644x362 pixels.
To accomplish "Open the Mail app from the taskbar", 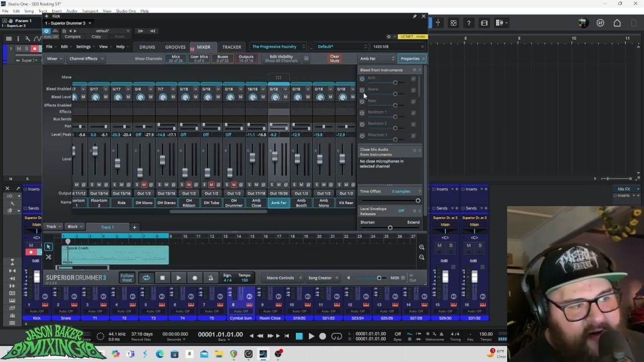I will pyautogui.click(x=204, y=354).
